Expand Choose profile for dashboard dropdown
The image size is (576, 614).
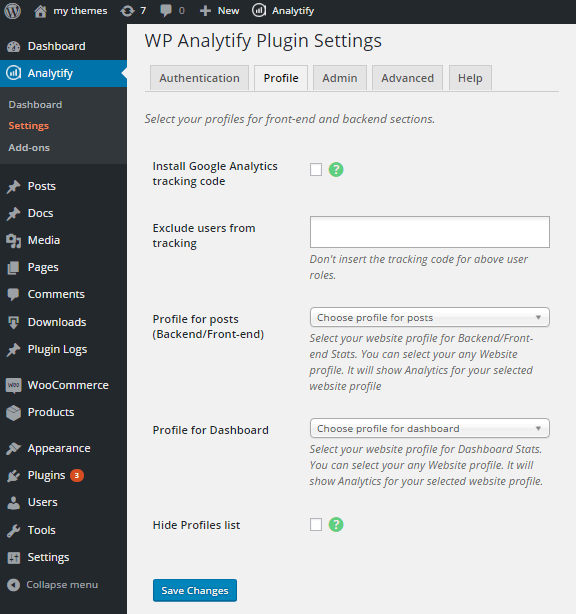pyautogui.click(x=430, y=428)
